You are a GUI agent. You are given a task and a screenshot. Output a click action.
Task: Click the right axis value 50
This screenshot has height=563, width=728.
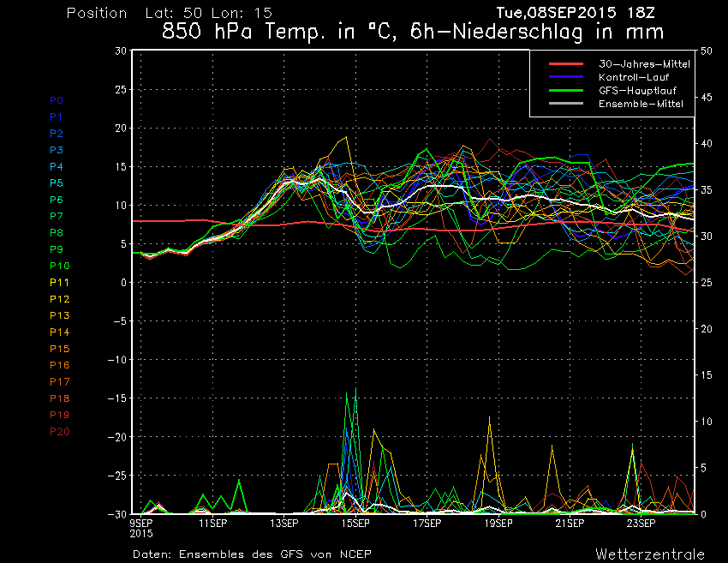pos(707,51)
